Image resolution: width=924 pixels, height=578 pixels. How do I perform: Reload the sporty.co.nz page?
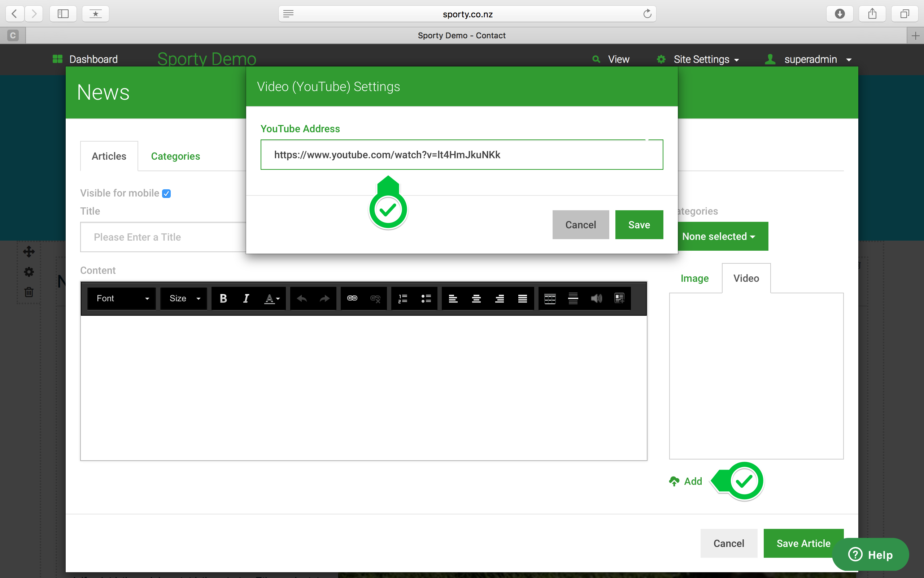pos(647,14)
